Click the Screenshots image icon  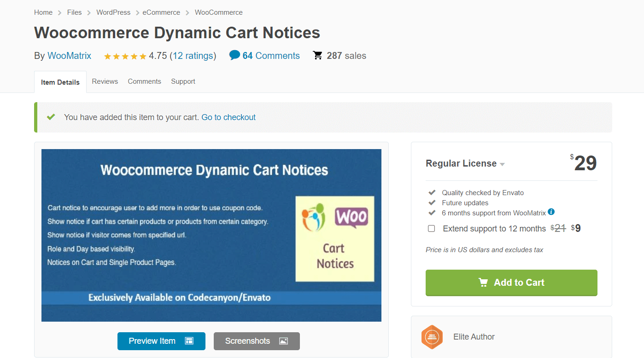click(283, 341)
